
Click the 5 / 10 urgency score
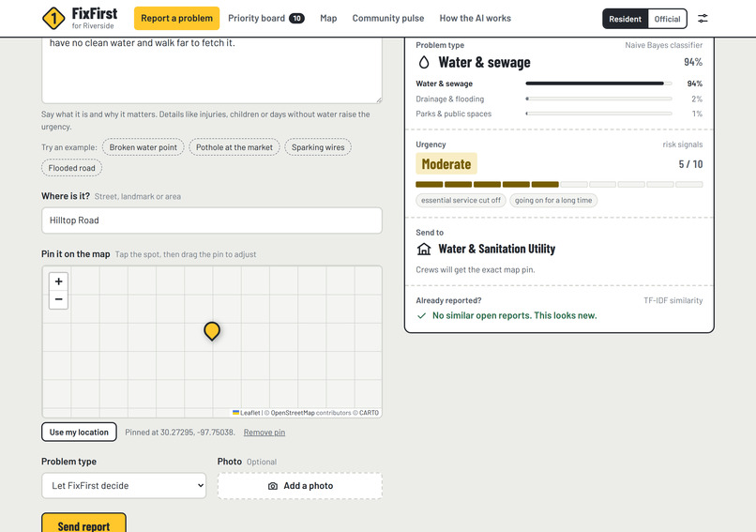(690, 164)
